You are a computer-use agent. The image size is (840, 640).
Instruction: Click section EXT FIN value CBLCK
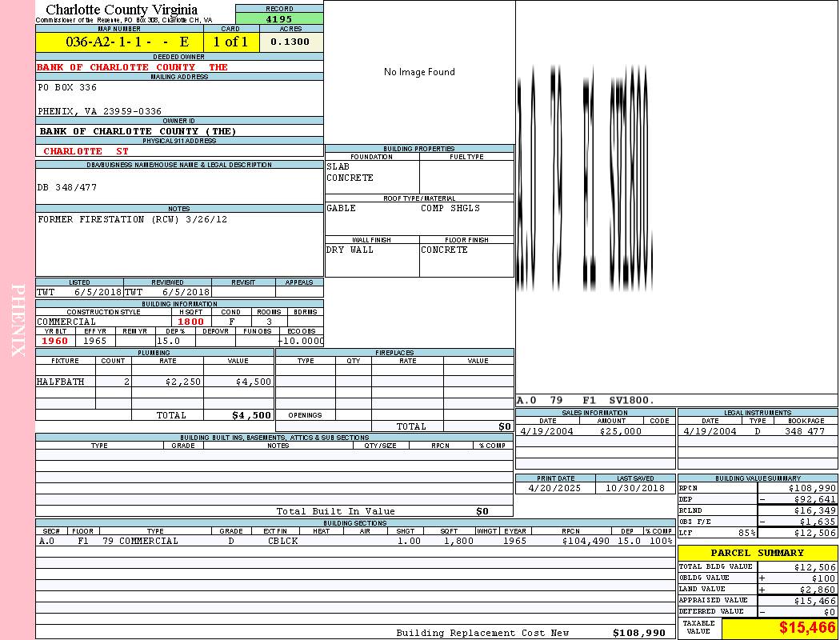pos(283,541)
